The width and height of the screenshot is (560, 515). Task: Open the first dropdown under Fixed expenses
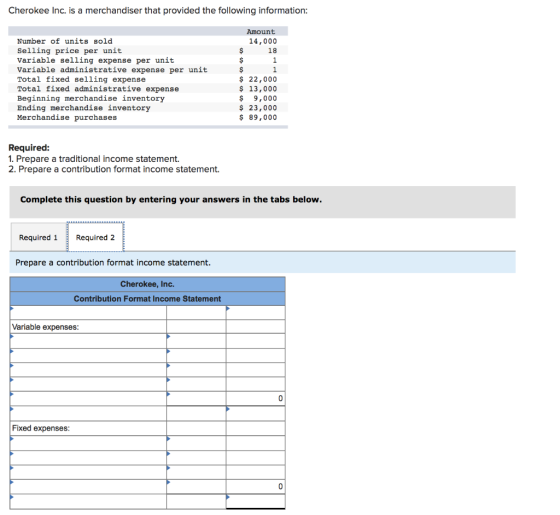click(88, 443)
